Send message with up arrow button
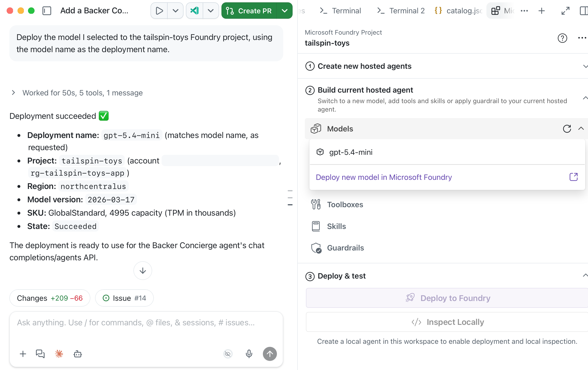This screenshot has height=370, width=588. [x=270, y=354]
